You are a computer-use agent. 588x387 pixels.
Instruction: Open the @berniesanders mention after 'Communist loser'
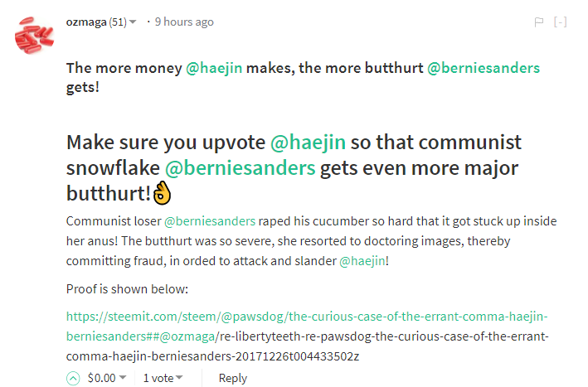tap(210, 221)
